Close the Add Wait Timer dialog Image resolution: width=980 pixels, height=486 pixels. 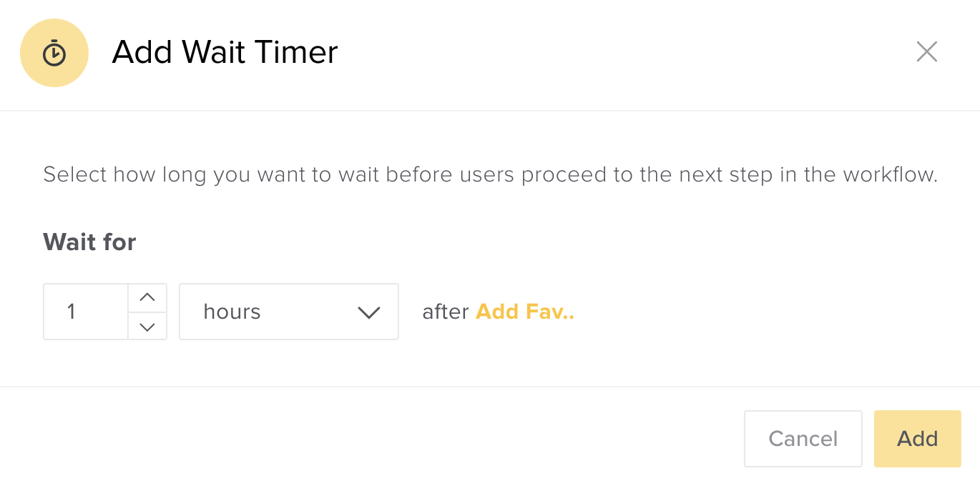[x=926, y=52]
